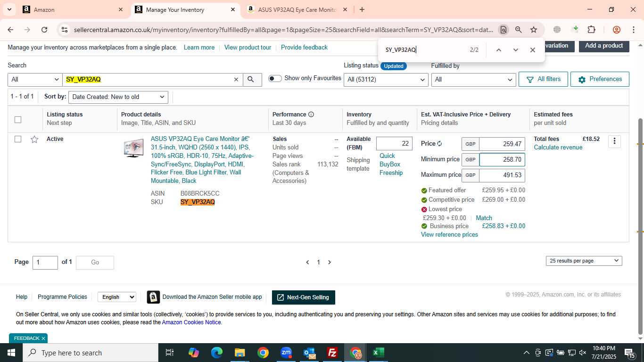Open the footer Help link
This screenshot has width=644, height=362.
[22, 297]
